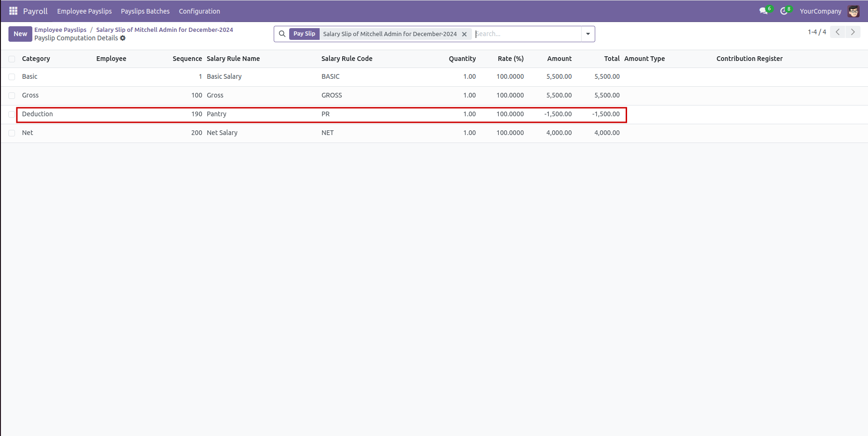Toggle the select-all checkbox in header
The height and width of the screenshot is (436, 868).
click(x=12, y=59)
